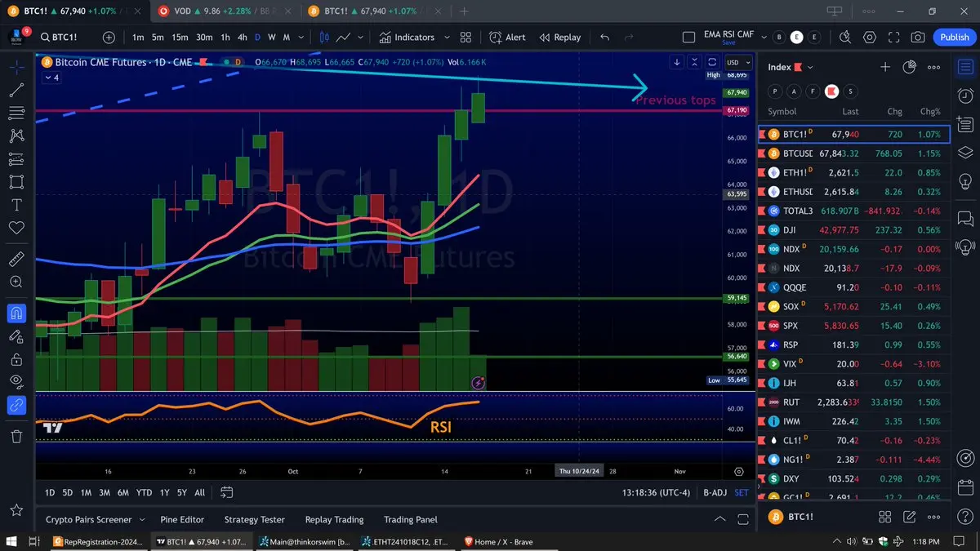Screen dimensions: 980x551
Task: Open the Replay Trading tab
Action: 334,519
